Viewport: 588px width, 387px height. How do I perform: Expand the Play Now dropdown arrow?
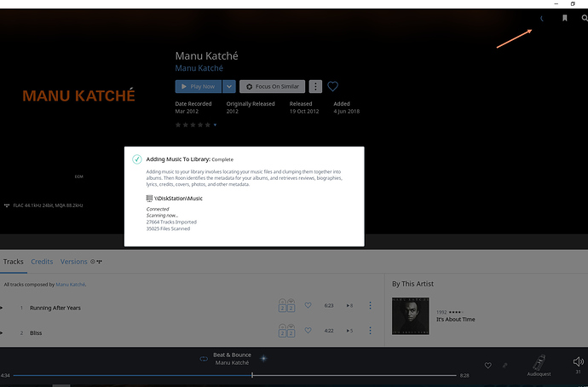(x=228, y=87)
